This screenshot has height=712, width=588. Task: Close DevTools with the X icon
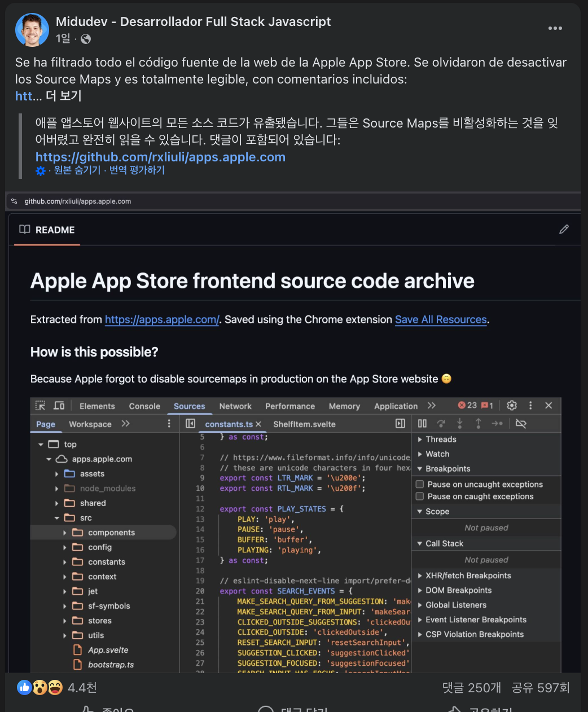coord(548,405)
